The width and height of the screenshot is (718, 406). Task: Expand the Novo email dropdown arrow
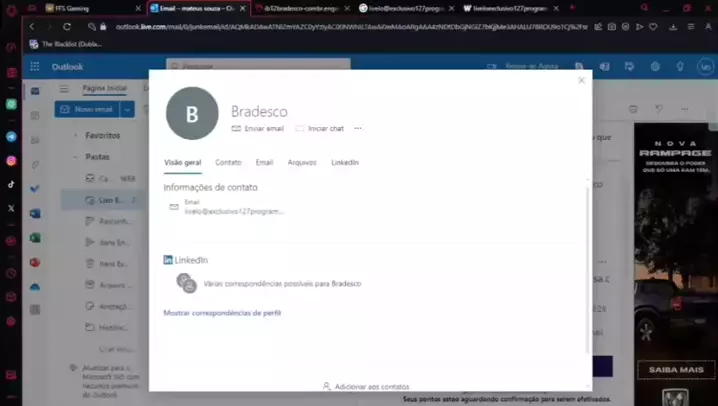[x=127, y=109]
